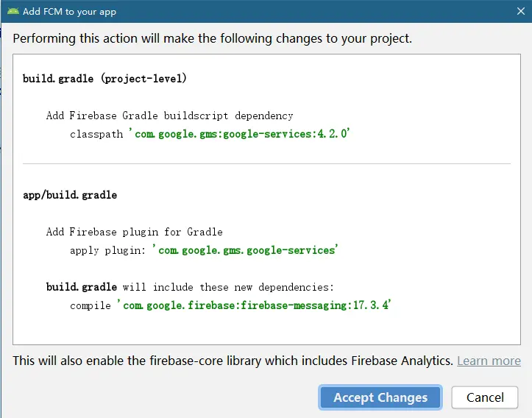This screenshot has height=418, width=532.
Task: Click the "apply plugin:" keyword
Action: (110, 250)
